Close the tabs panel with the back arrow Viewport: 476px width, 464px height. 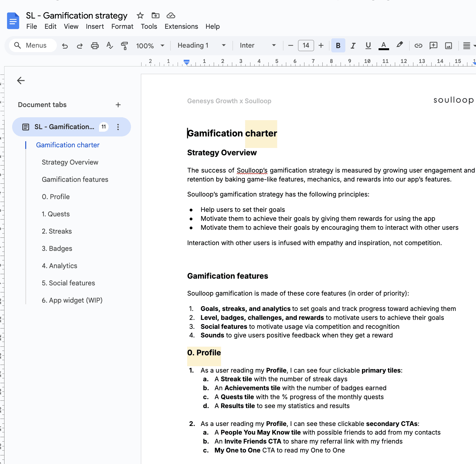click(x=21, y=81)
